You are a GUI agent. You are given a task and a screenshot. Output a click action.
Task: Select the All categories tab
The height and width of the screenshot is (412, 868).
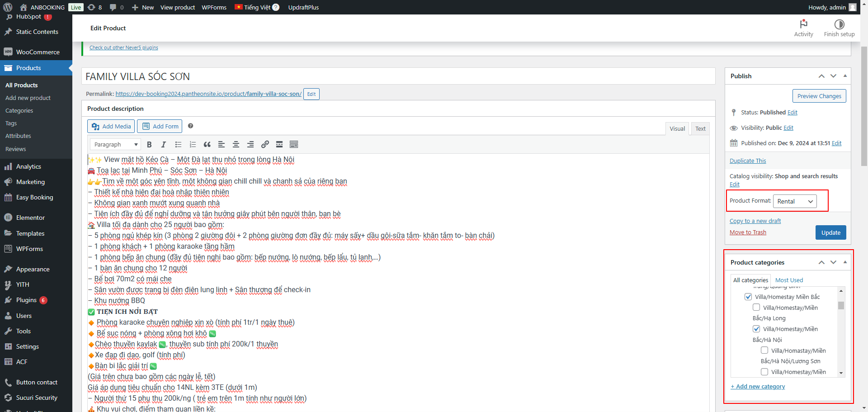click(x=750, y=280)
